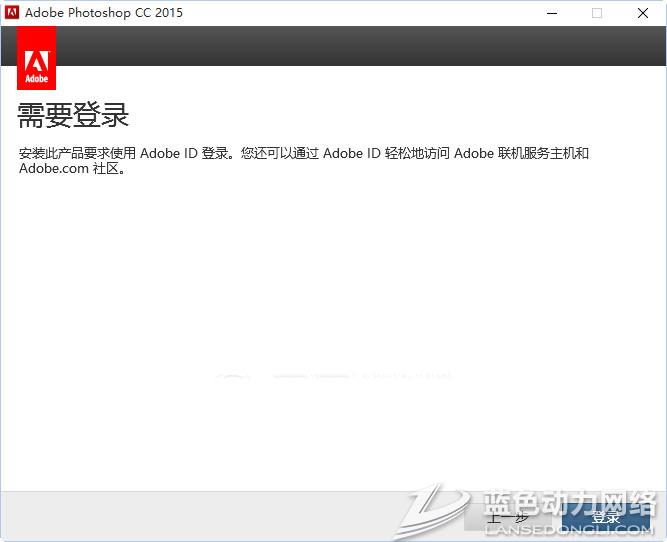
Task: Click the Photoshop installer title bar icon
Action: coord(13,13)
